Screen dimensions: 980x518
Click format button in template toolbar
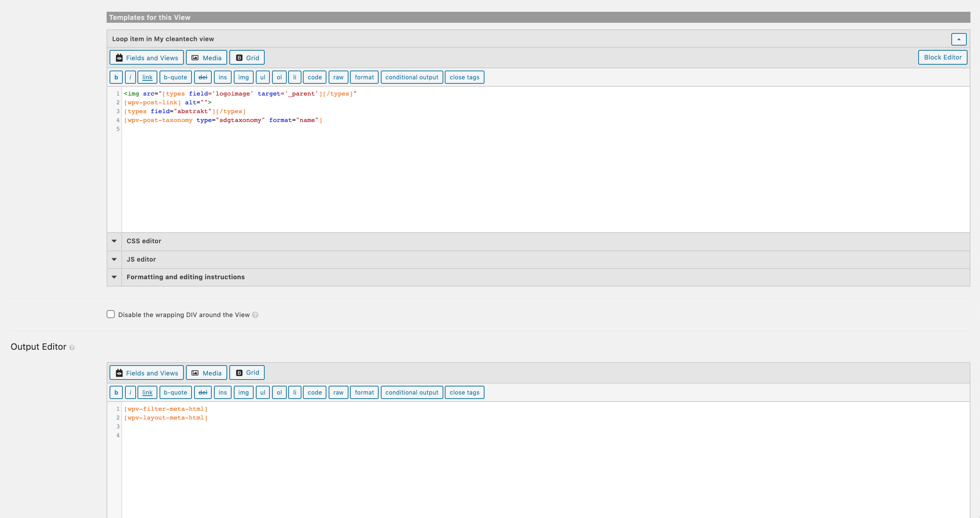364,77
